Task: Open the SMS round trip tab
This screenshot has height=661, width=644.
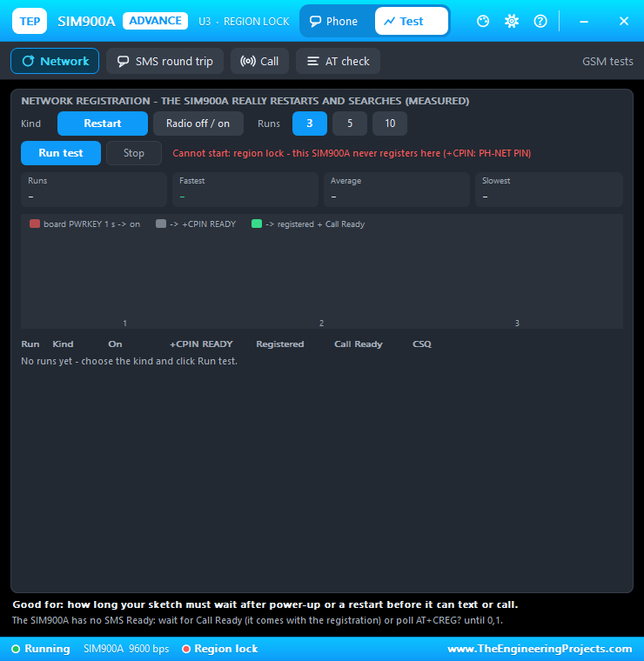Action: 164,61
